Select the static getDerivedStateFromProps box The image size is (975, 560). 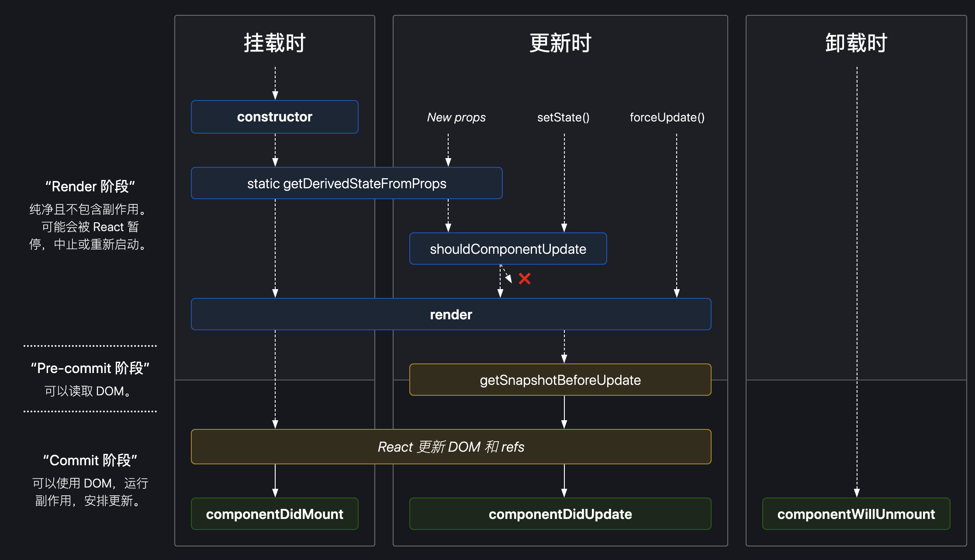[346, 183]
